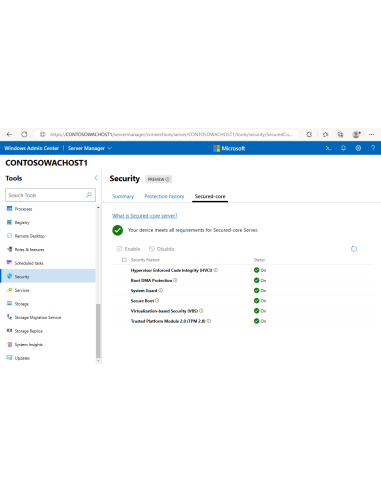Switch to the Protection history tab

pyautogui.click(x=164, y=196)
